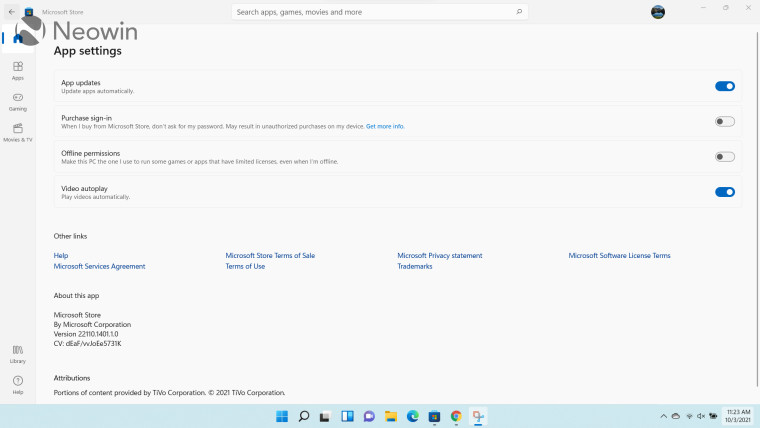Go back using the back arrow

(12, 12)
